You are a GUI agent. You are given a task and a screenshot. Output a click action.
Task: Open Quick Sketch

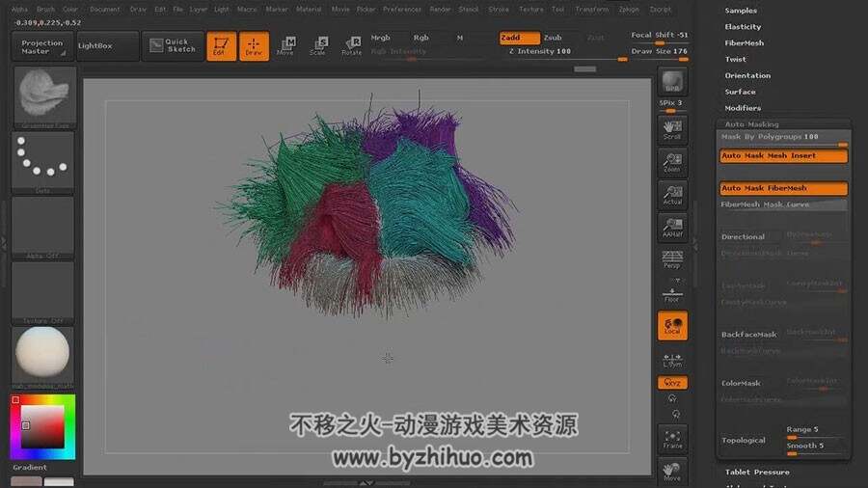coord(173,46)
